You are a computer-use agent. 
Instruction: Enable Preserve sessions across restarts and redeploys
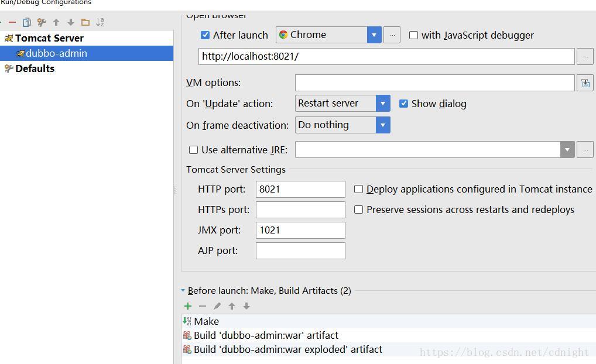[358, 210]
